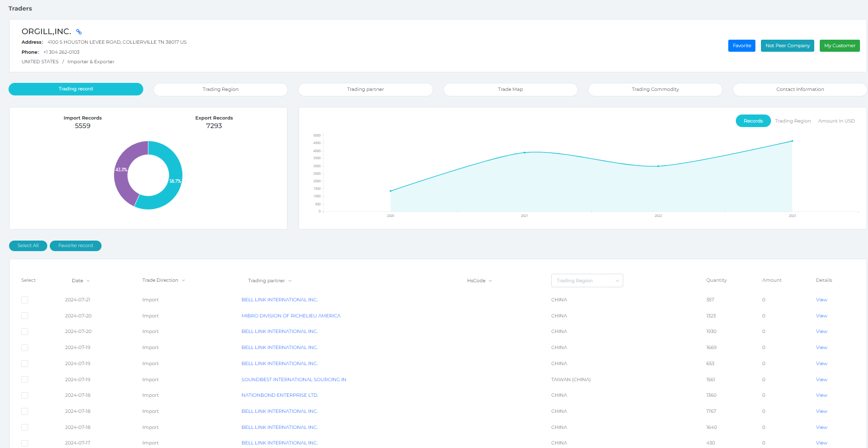The height and width of the screenshot is (448, 868).
Task: Open NATIONBOND ENTERPRISE LTD. partner link
Action: 279,395
